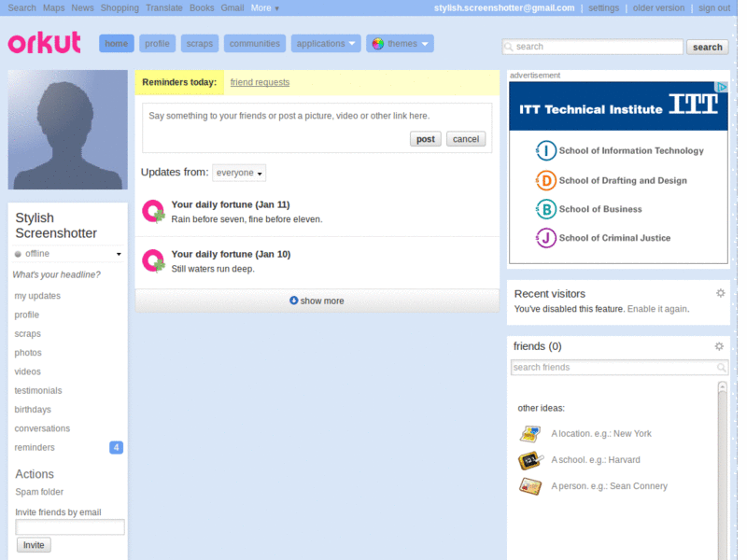Open the friend requests reminder link

click(261, 82)
